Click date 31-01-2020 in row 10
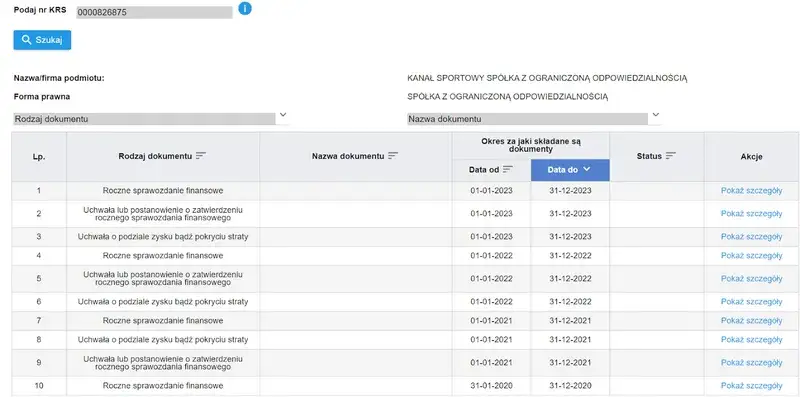 491,386
